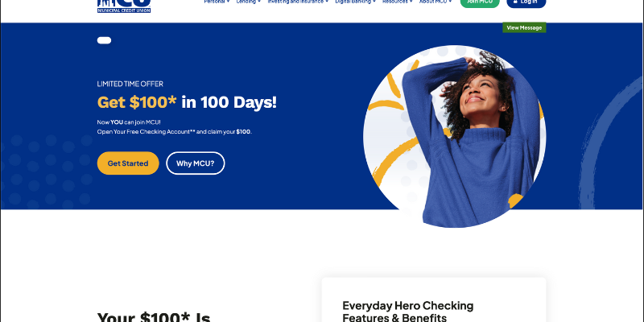Expand the About MCU dropdown arrow
The height and width of the screenshot is (322, 644).
450,2
